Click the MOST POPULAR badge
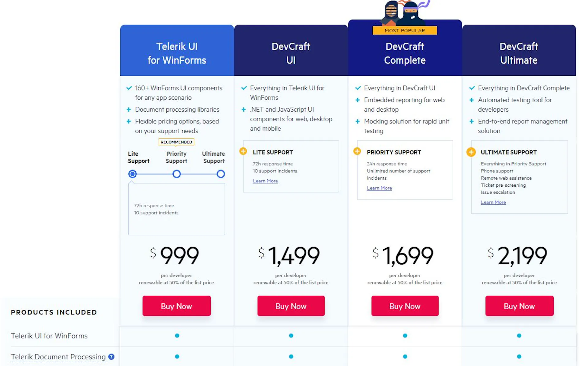The width and height of the screenshot is (588, 366). tap(405, 31)
